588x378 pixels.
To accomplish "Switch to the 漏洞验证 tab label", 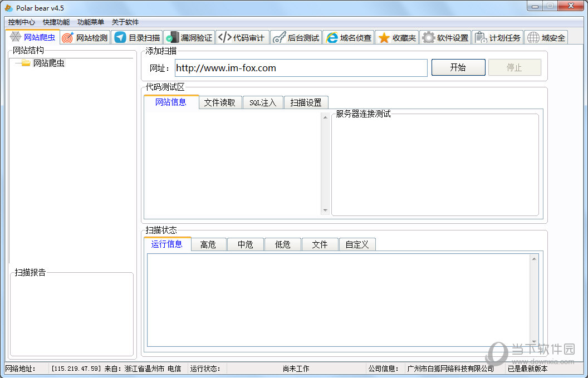I will [197, 38].
